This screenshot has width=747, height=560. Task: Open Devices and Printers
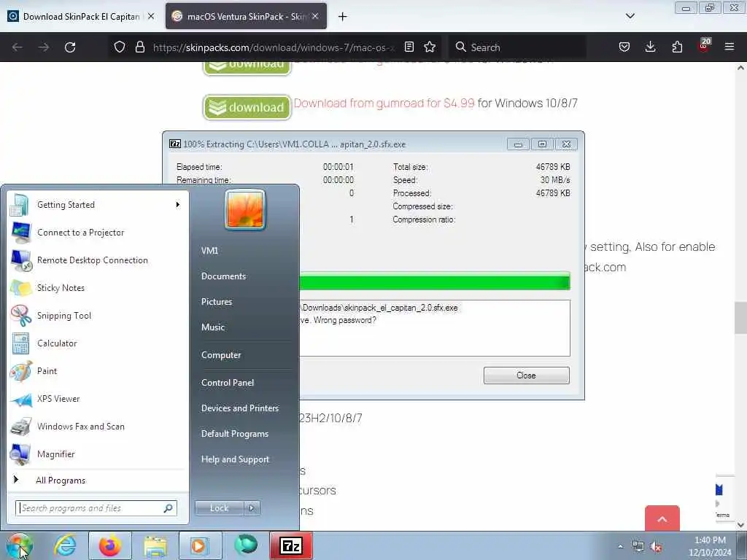240,408
